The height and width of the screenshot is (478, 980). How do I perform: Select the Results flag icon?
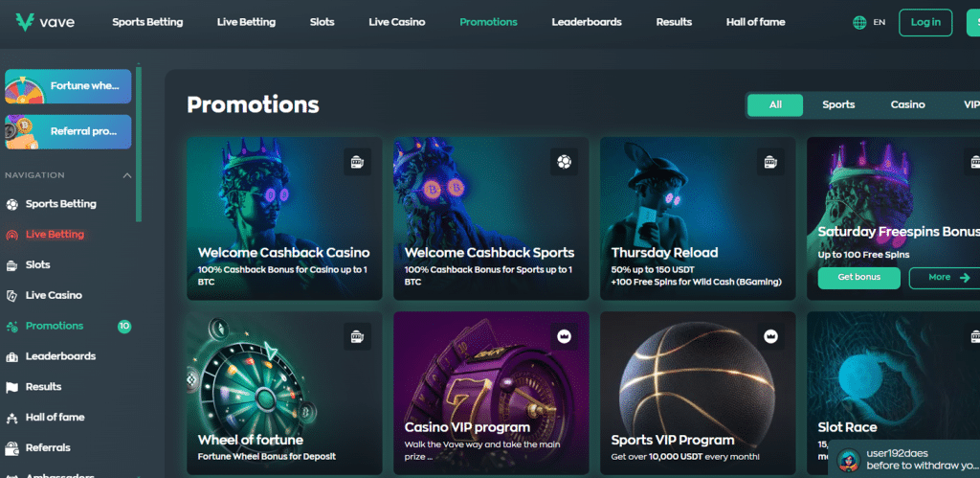(x=11, y=387)
